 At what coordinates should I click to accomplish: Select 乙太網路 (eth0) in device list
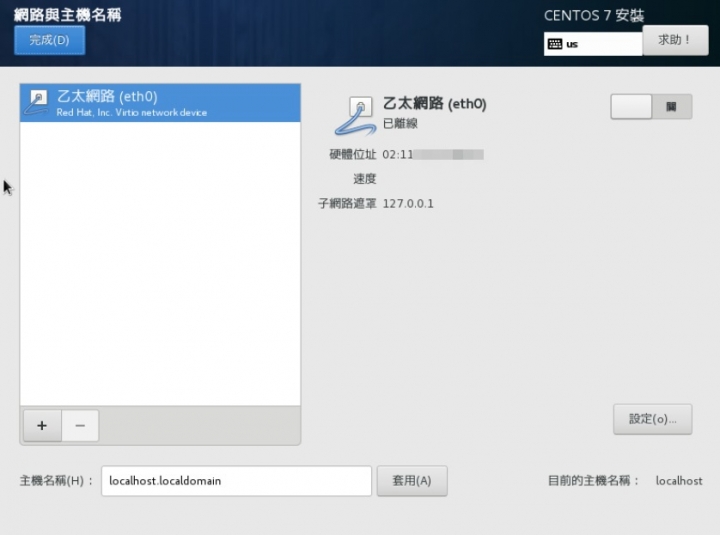pyautogui.click(x=160, y=103)
